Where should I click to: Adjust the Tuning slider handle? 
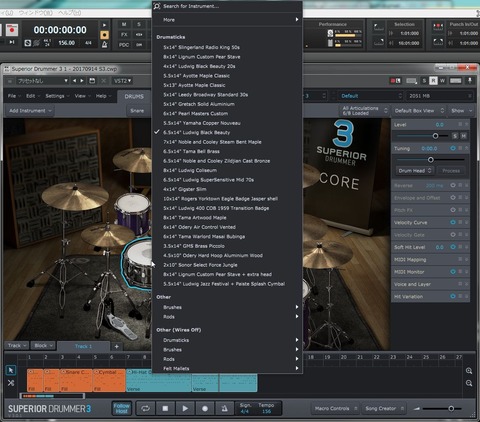(431, 160)
